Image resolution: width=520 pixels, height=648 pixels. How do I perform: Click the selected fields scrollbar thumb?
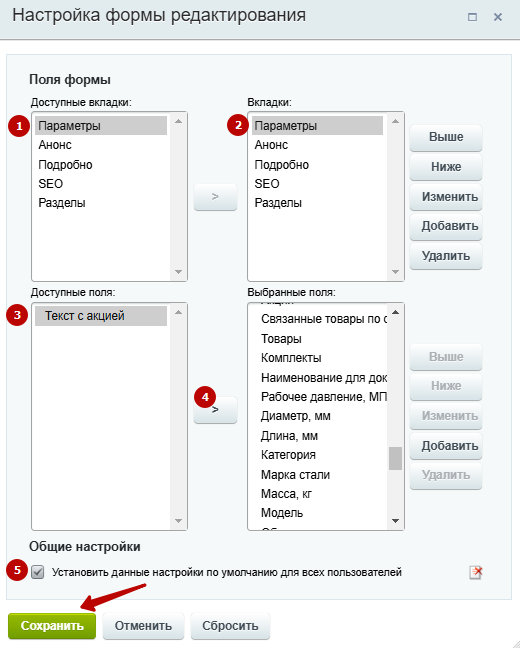(x=395, y=458)
